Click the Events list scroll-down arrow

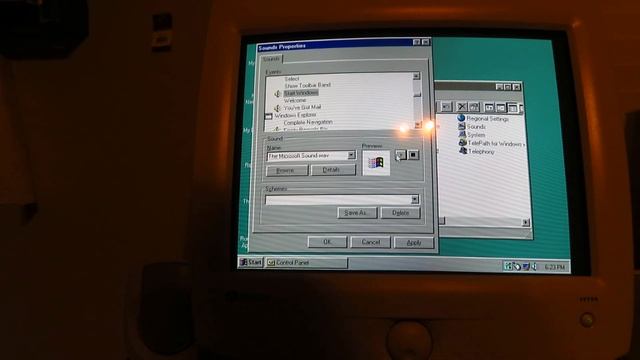417,125
